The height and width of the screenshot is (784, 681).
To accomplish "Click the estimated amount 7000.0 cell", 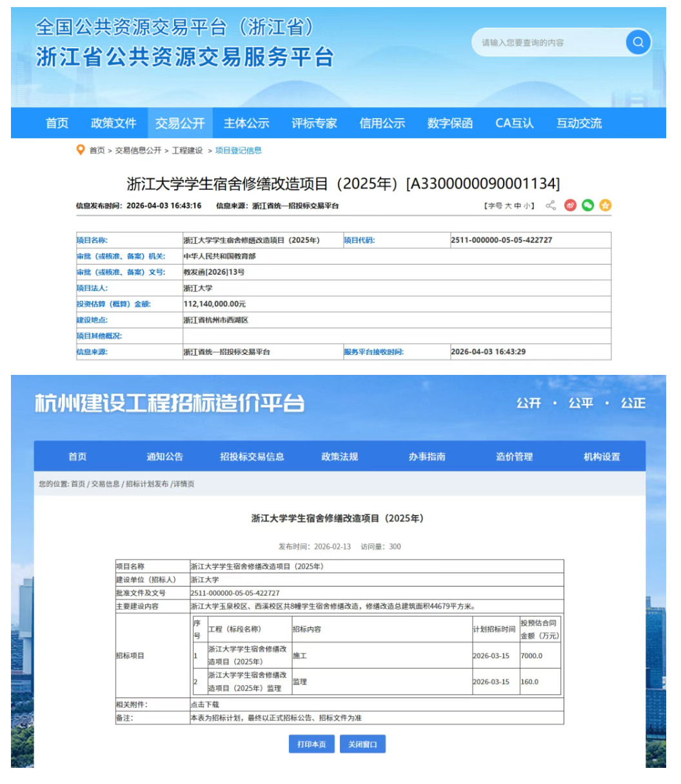I will pyautogui.click(x=540, y=656).
